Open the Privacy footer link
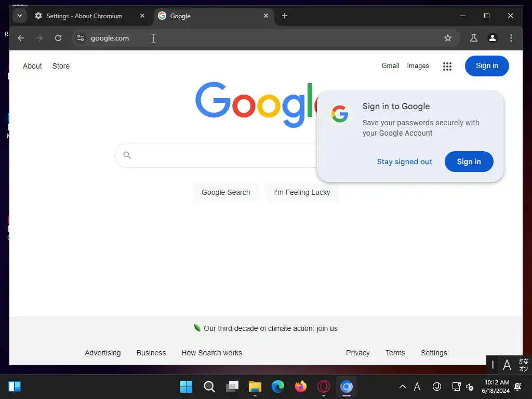 point(357,353)
